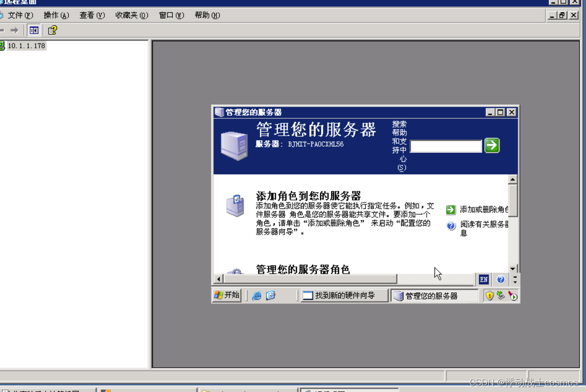
Task: Click the green computer icon beside 10.1.1.178
Action: [x=2, y=46]
